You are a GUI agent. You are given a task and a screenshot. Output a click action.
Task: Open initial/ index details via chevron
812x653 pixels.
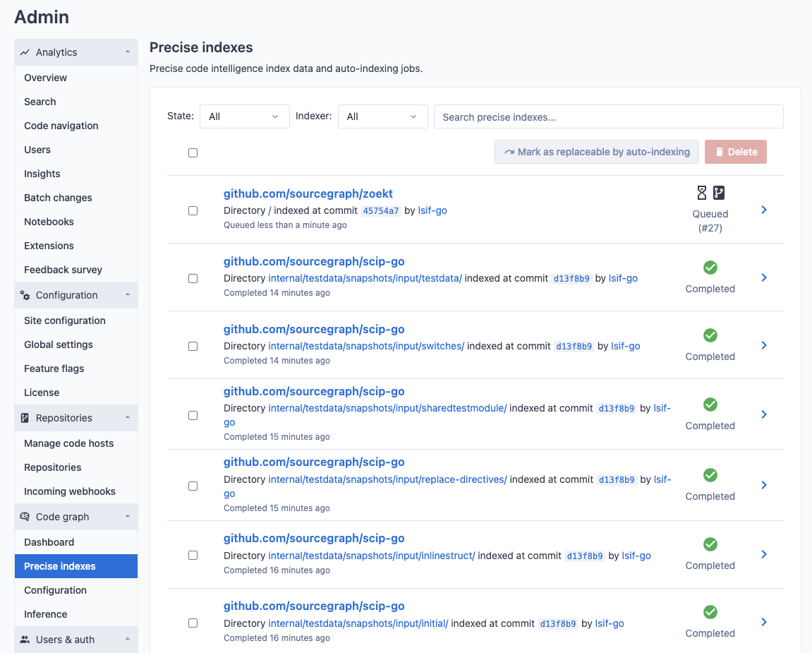[764, 623]
